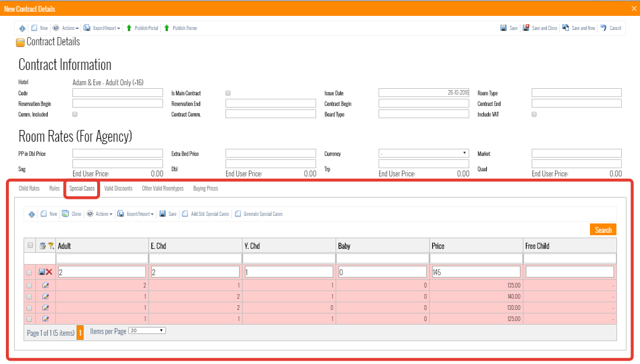640x364 pixels.
Task: Click the blue diamond icon in the Special Cases toolbar
Action: pyautogui.click(x=31, y=214)
